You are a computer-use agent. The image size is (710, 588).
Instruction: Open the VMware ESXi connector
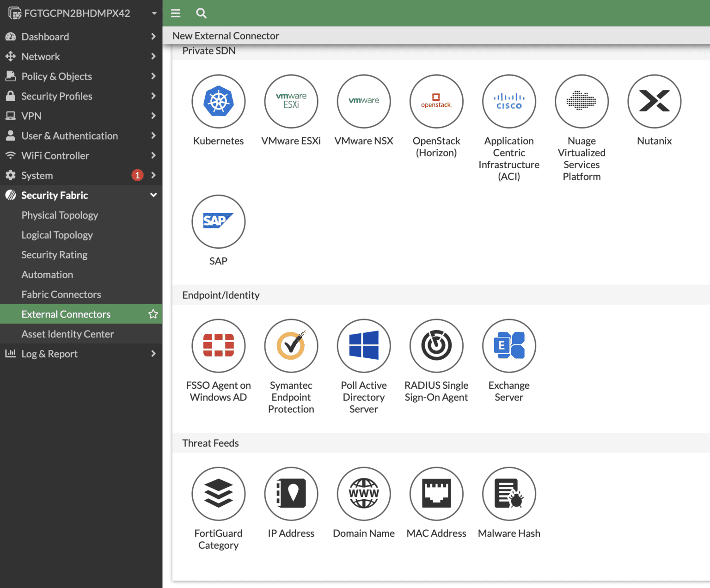pos(291,101)
